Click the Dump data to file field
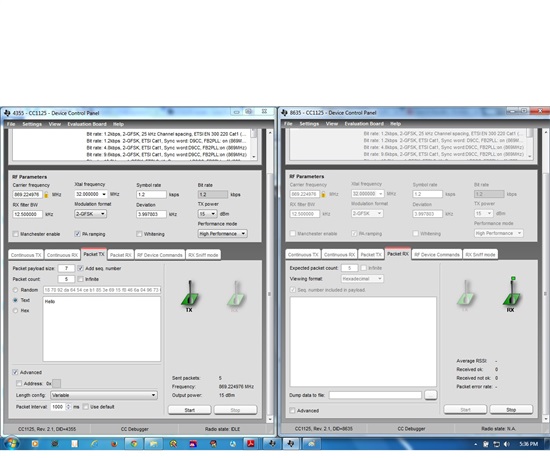Image resolution: width=550 pixels, height=458 pixels. click(375, 395)
